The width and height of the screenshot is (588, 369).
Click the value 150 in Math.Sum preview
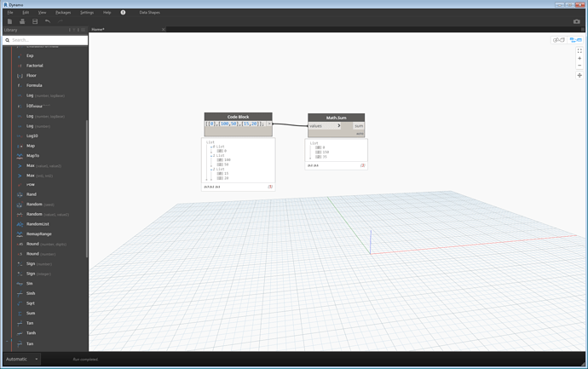[x=326, y=153]
